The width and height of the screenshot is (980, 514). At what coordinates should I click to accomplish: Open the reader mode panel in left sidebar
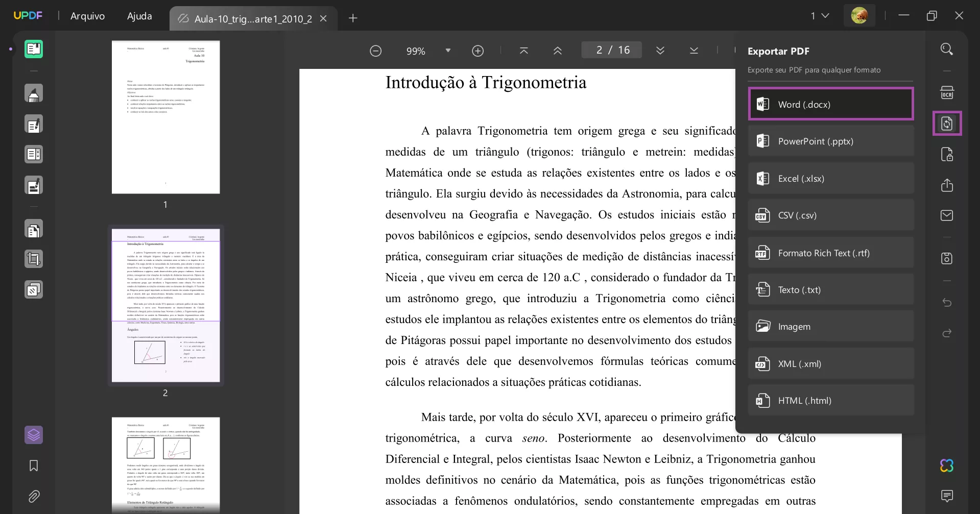(34, 49)
